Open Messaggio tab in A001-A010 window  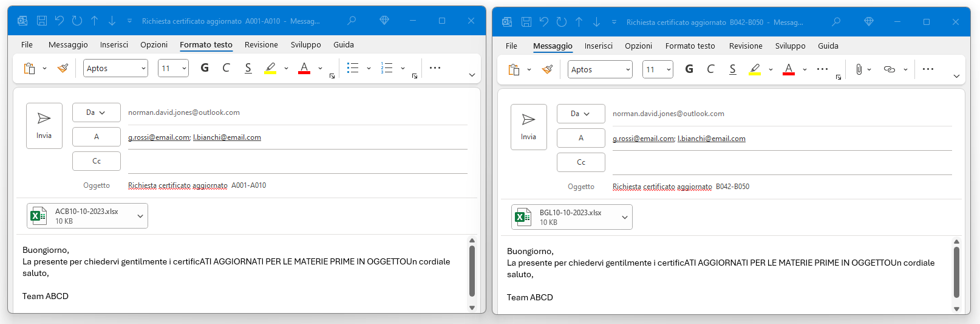tap(68, 44)
